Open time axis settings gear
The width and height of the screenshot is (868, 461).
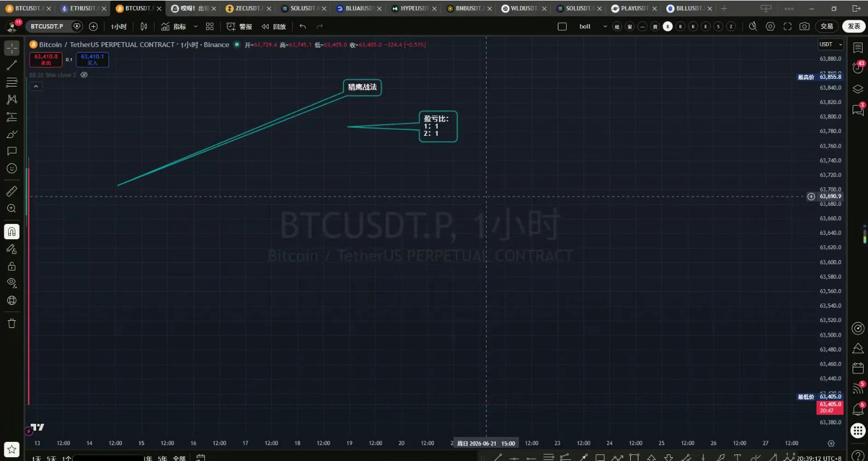[x=831, y=443]
